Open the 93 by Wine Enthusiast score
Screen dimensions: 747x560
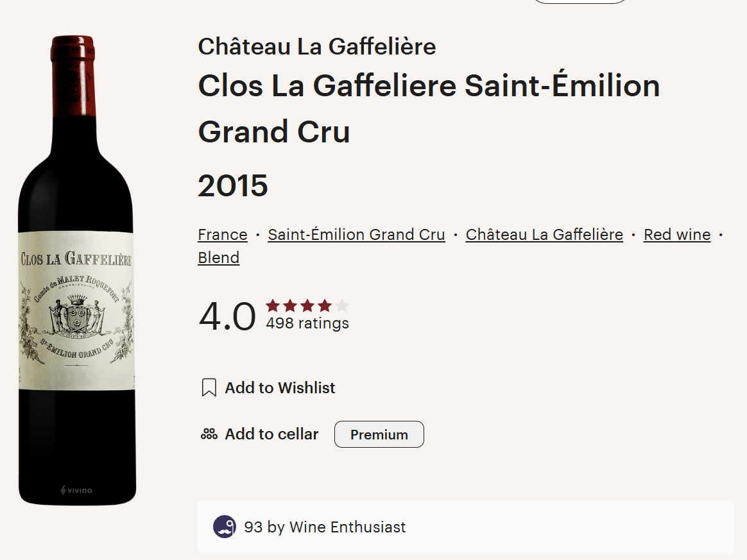pos(325,527)
